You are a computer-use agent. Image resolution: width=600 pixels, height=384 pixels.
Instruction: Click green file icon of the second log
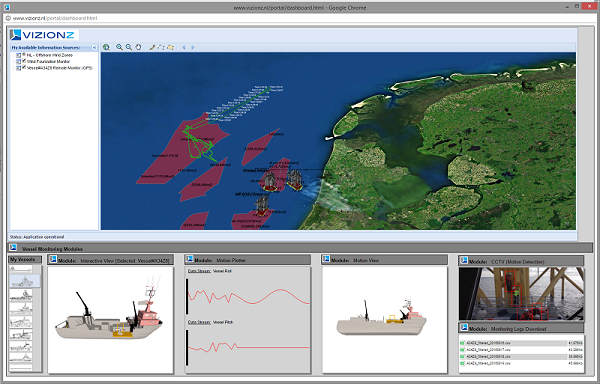click(462, 350)
